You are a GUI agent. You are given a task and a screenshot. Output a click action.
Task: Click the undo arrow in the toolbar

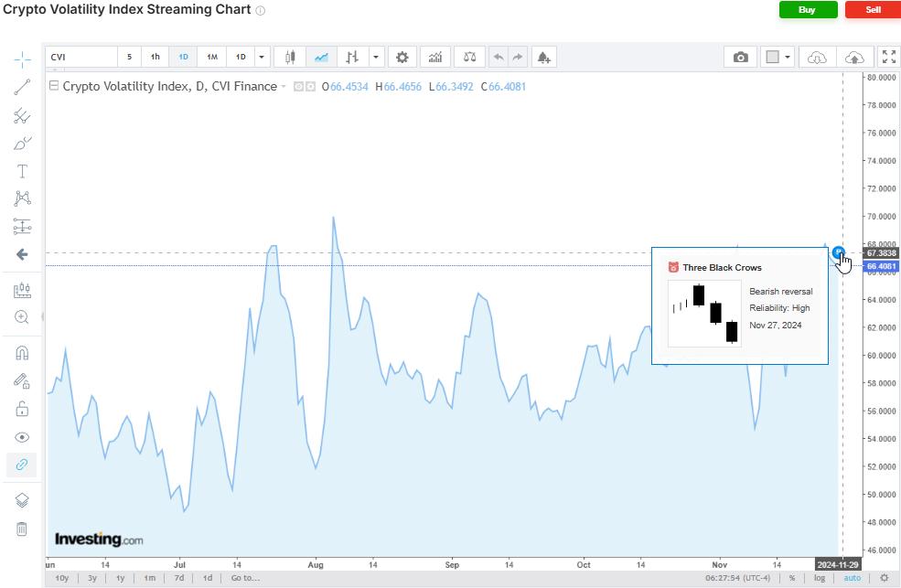click(x=499, y=57)
